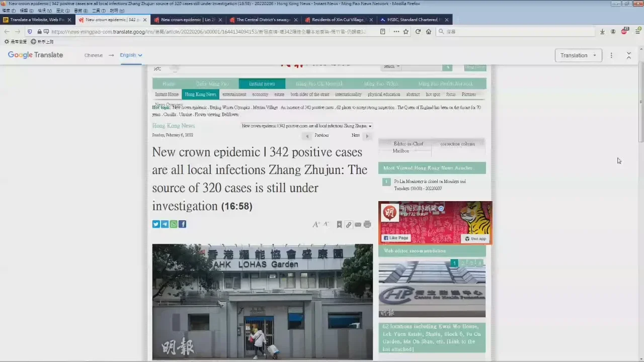The width and height of the screenshot is (644, 362).
Task: Go to the previous article arrow
Action: click(x=307, y=136)
